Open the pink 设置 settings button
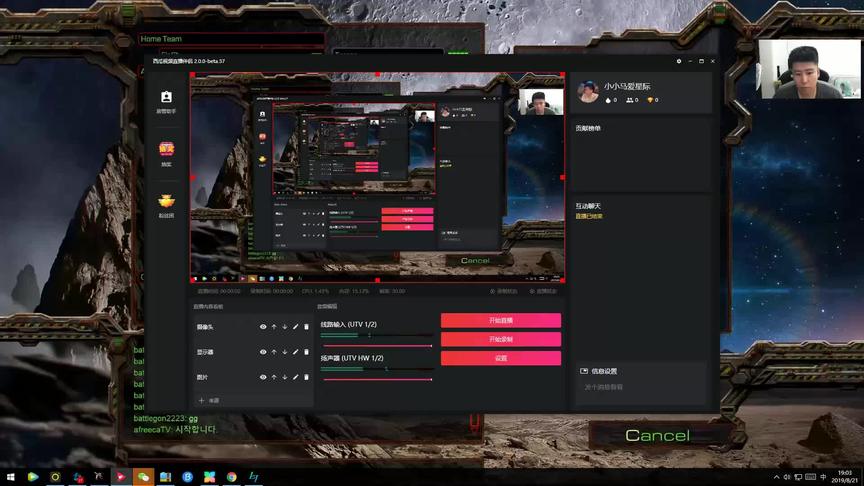Image resolution: width=864 pixels, height=486 pixels. tap(501, 358)
